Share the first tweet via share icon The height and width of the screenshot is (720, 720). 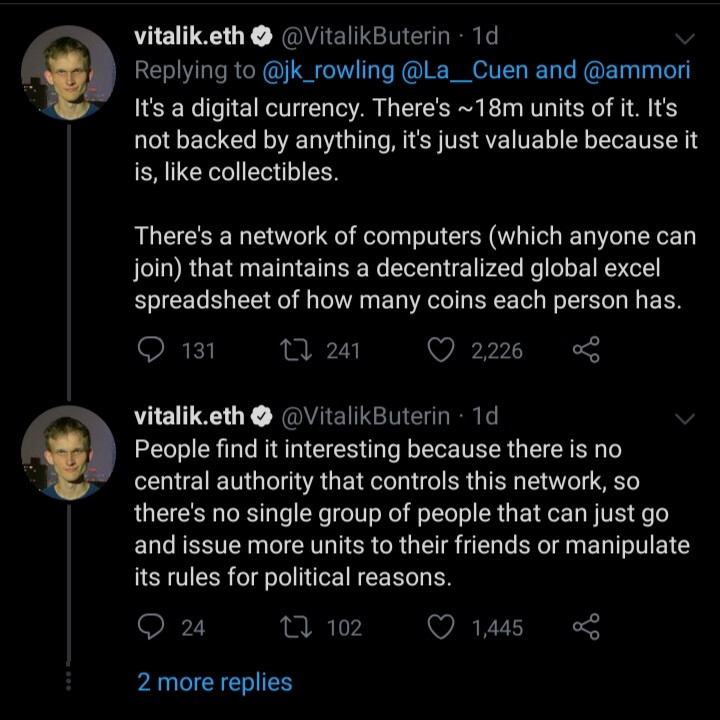(586, 350)
